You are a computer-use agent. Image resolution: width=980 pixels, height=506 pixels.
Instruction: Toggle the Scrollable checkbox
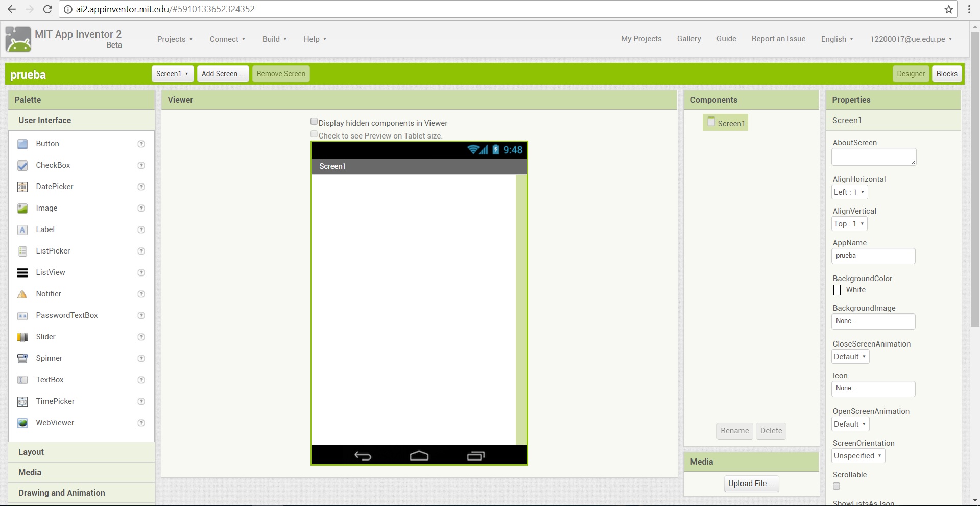(836, 486)
